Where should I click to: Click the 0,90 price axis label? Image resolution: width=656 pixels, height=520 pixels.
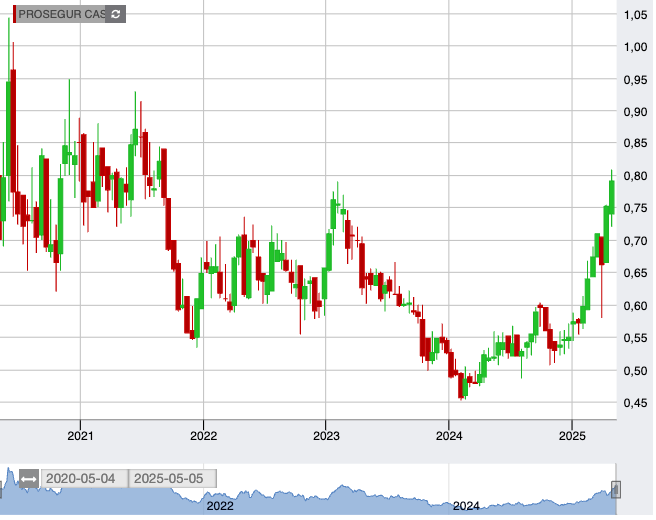point(635,112)
